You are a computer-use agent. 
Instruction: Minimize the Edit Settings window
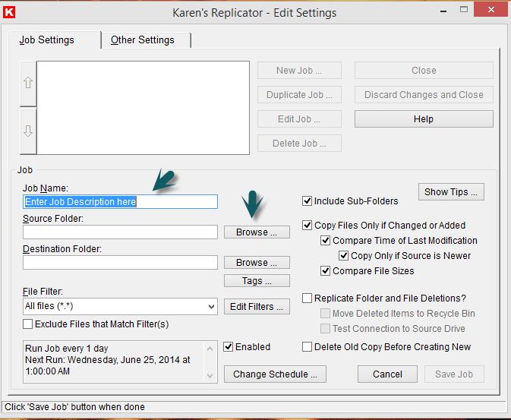coord(443,11)
